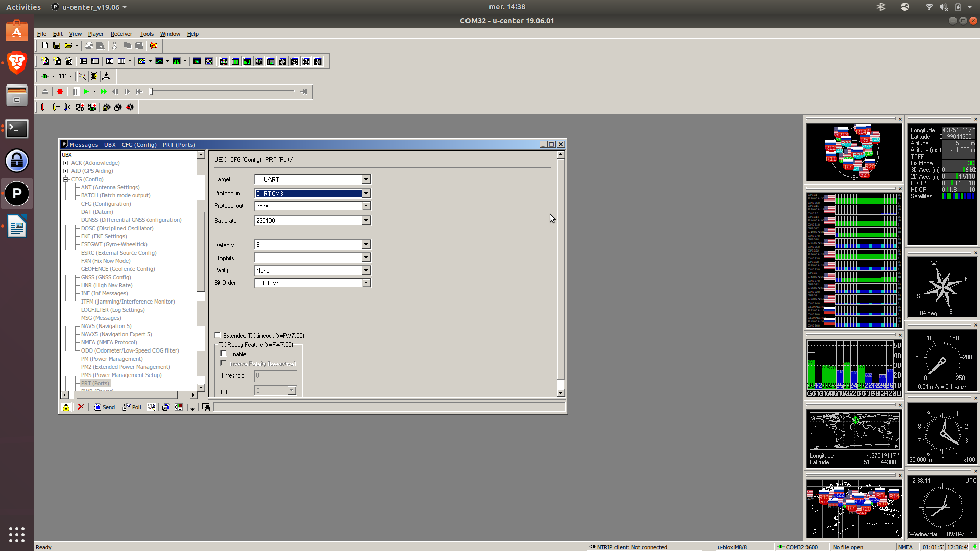Open the Player menu
980x551 pixels.
pyautogui.click(x=95, y=34)
